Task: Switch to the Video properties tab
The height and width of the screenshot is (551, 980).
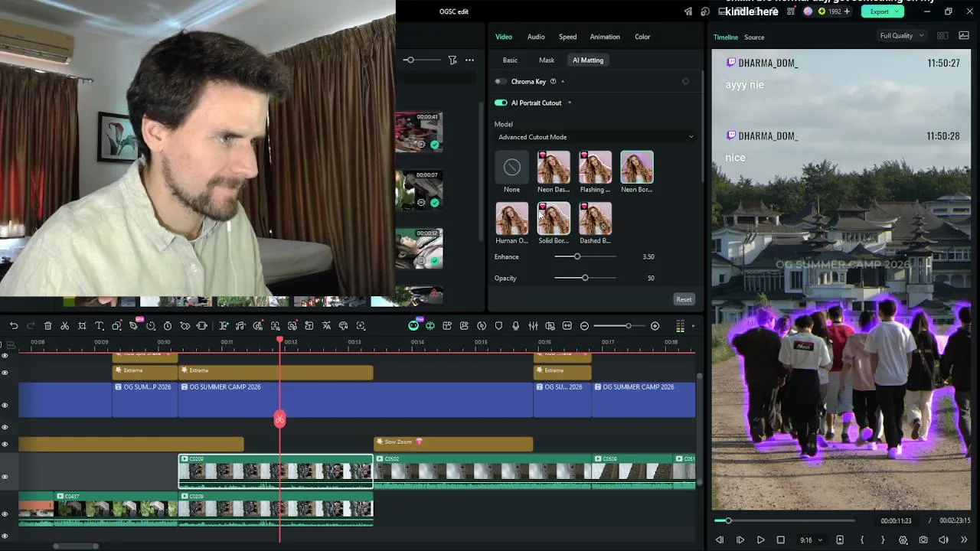Action: 504,37
